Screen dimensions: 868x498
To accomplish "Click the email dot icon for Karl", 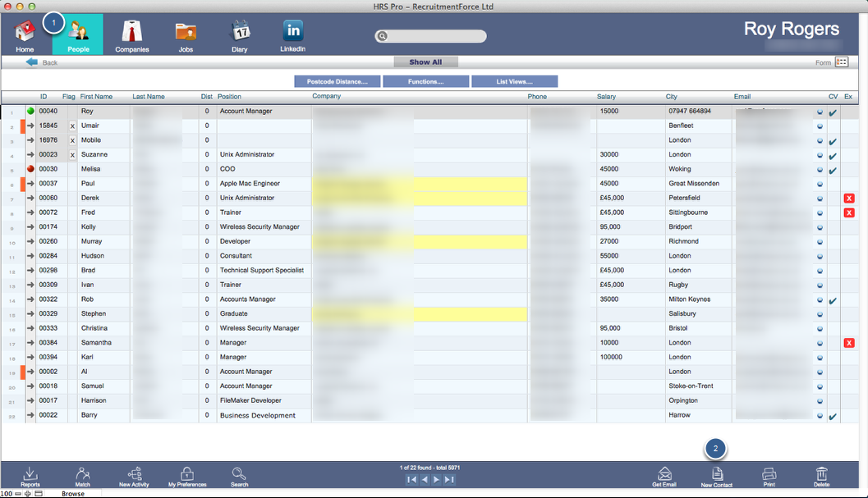I will 820,358.
